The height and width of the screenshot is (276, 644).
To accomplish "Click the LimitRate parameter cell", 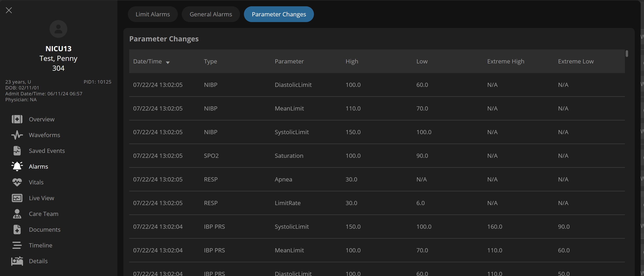I will coord(288,203).
